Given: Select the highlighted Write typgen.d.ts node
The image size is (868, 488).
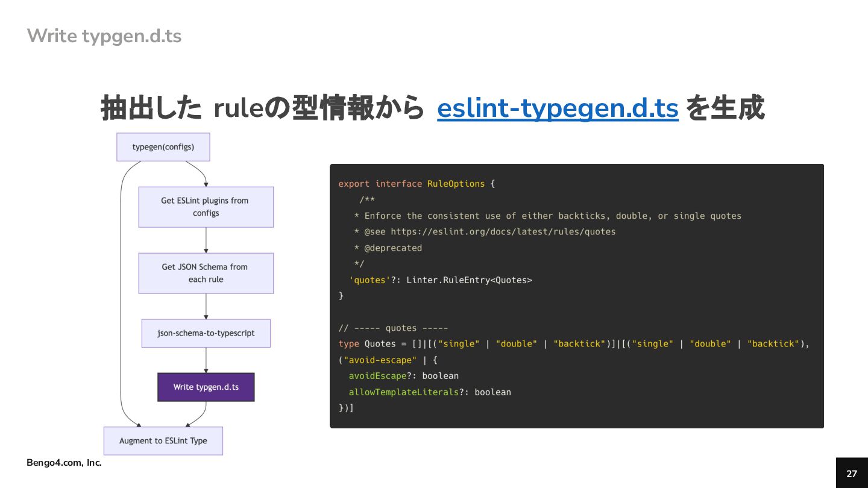Looking at the screenshot, I should (x=206, y=387).
